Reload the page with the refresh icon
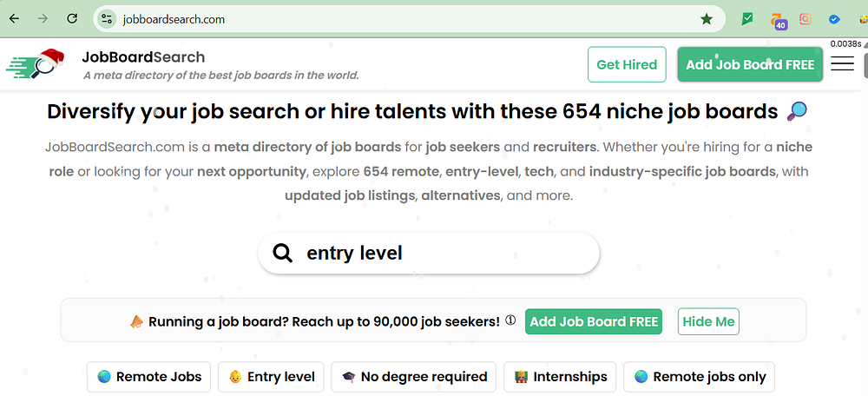Screen dimensions: 868x396 point(73,18)
